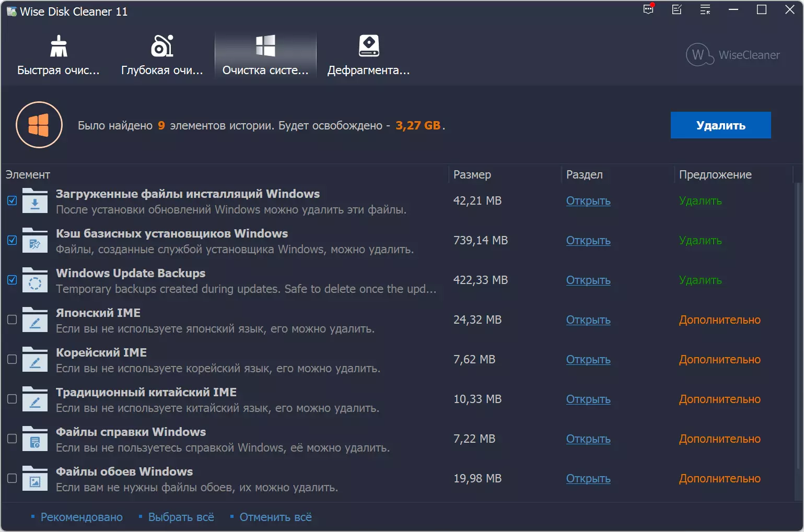Click Открыть for Файлы обоев Windows

pos(588,479)
